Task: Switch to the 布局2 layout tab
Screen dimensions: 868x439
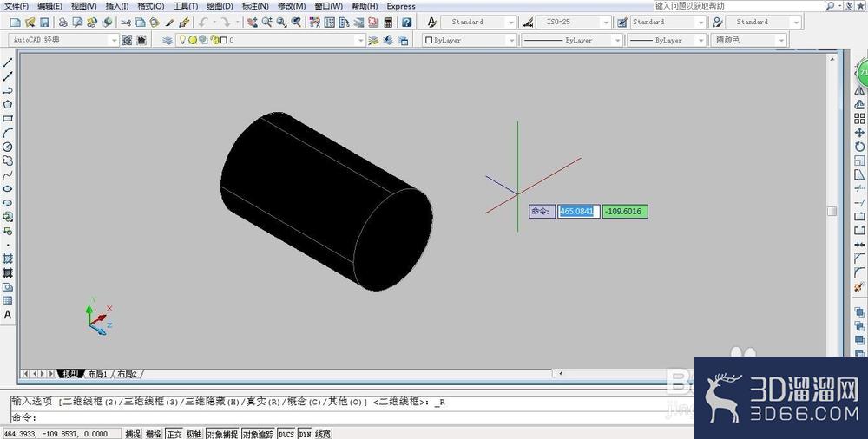Action: click(x=127, y=374)
